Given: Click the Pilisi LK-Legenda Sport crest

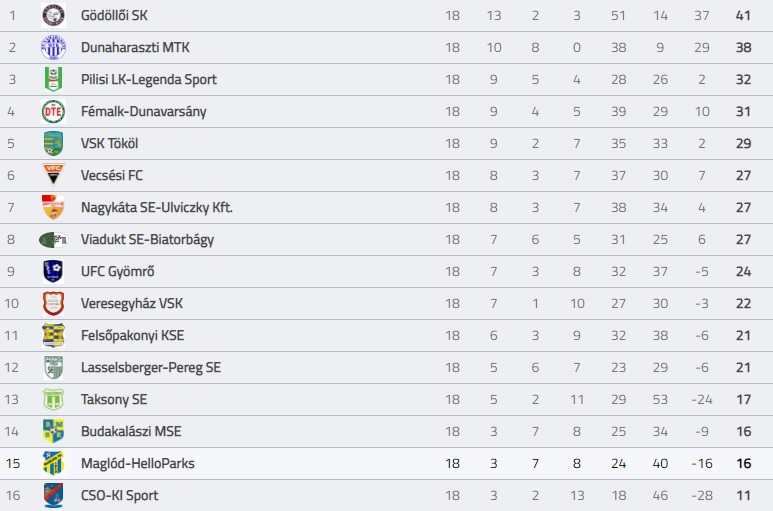Looking at the screenshot, I should coord(53,79).
